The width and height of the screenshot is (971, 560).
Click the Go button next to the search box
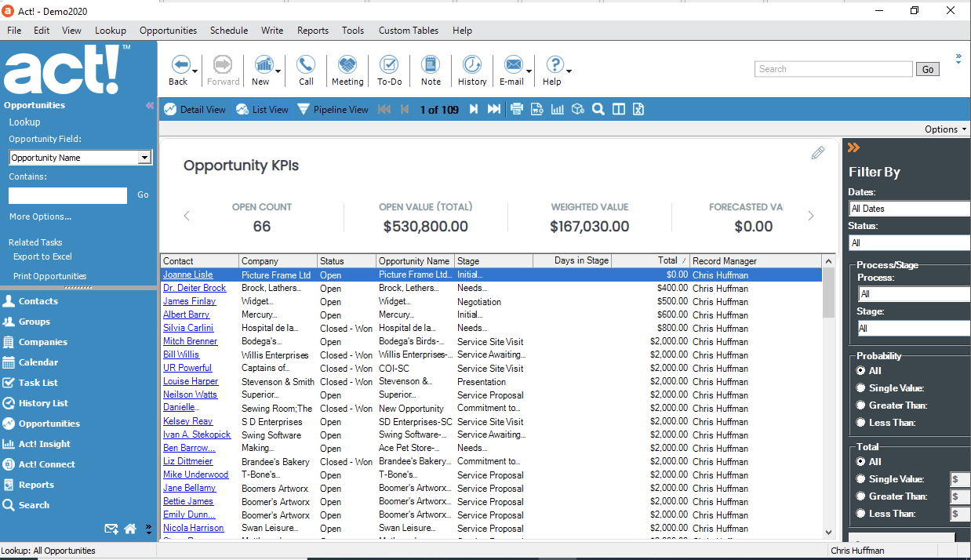click(x=927, y=69)
